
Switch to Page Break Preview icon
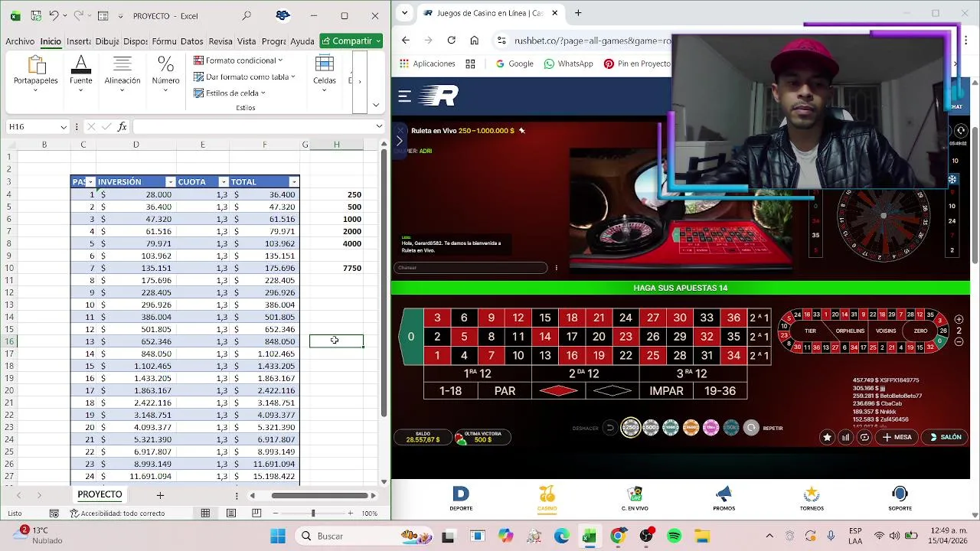point(256,514)
